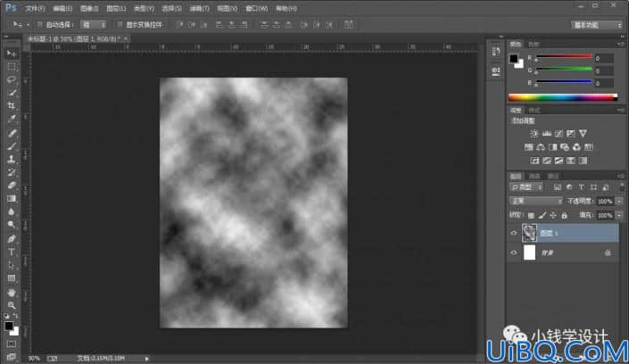This screenshot has height=364, width=629.
Task: Select the History Brush tool
Action: [12, 172]
